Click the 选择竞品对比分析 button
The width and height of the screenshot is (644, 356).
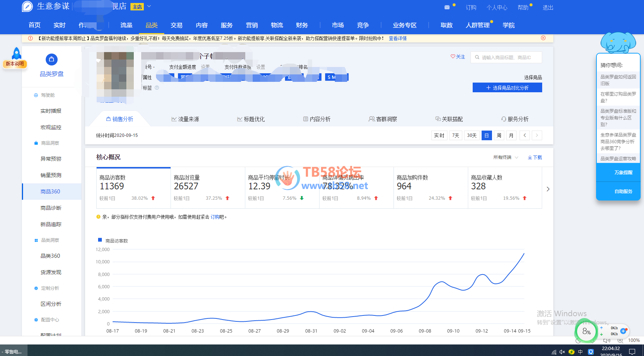[507, 88]
